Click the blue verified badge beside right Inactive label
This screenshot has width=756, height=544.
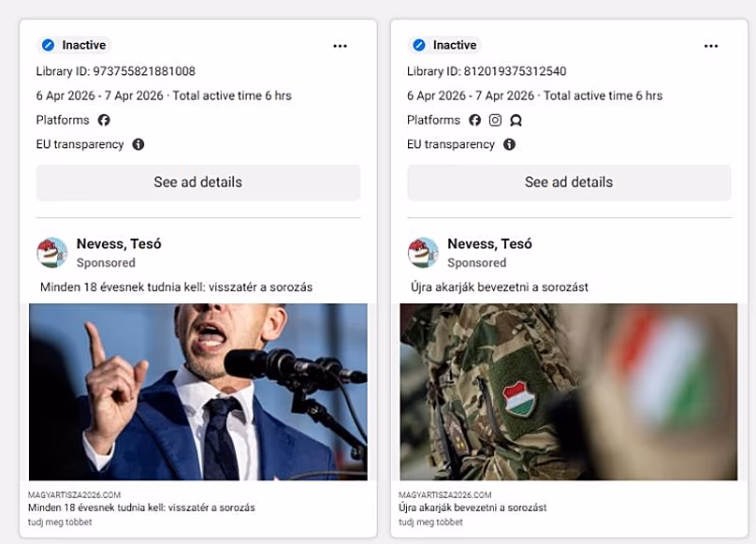(417, 44)
